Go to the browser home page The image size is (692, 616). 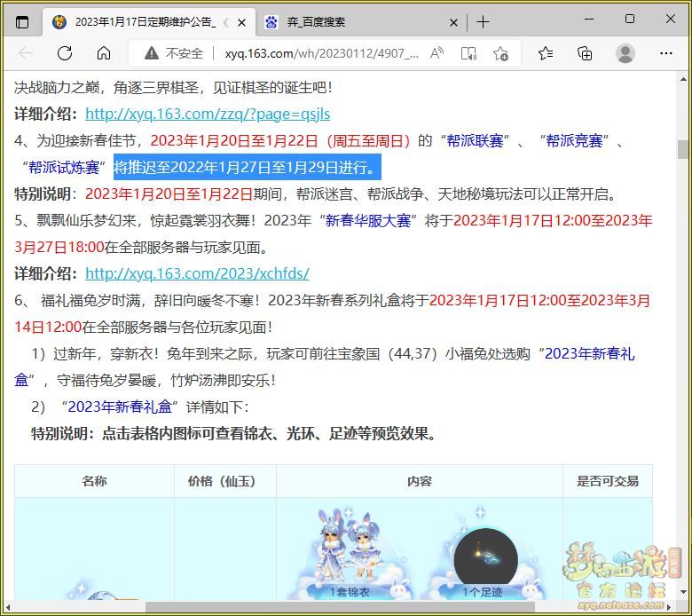(104, 53)
